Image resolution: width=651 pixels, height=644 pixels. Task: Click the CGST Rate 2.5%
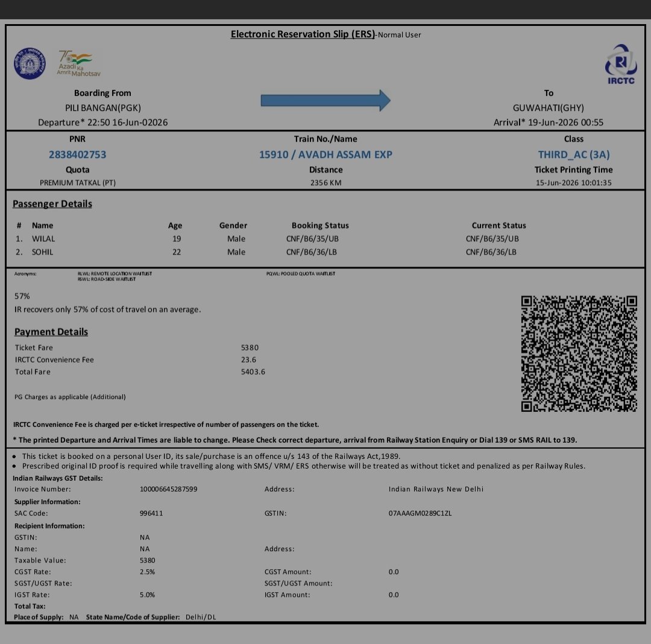tap(147, 572)
